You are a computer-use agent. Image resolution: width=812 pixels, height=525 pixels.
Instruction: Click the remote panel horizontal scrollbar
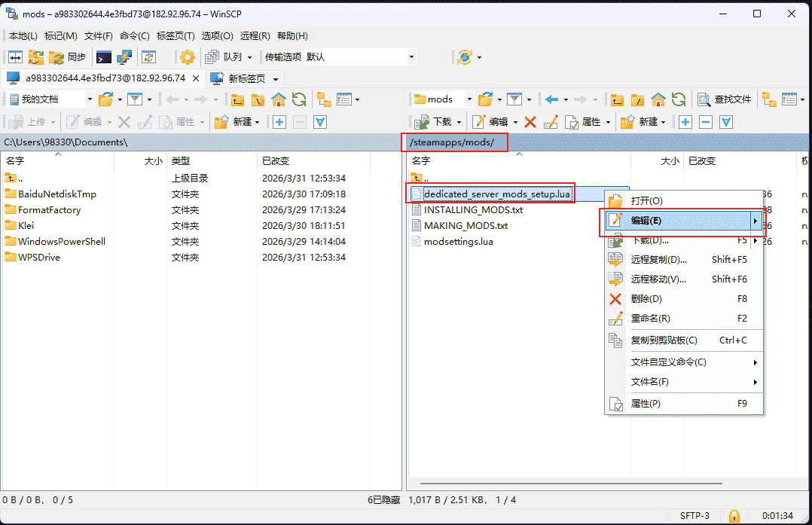571,484
